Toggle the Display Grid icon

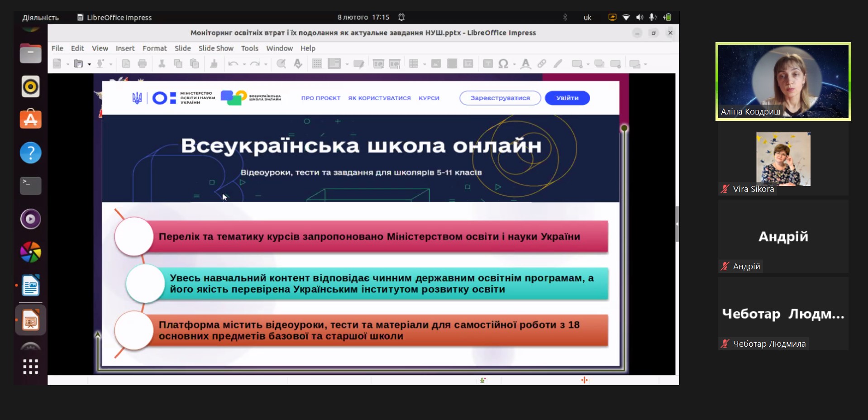pyautogui.click(x=317, y=64)
